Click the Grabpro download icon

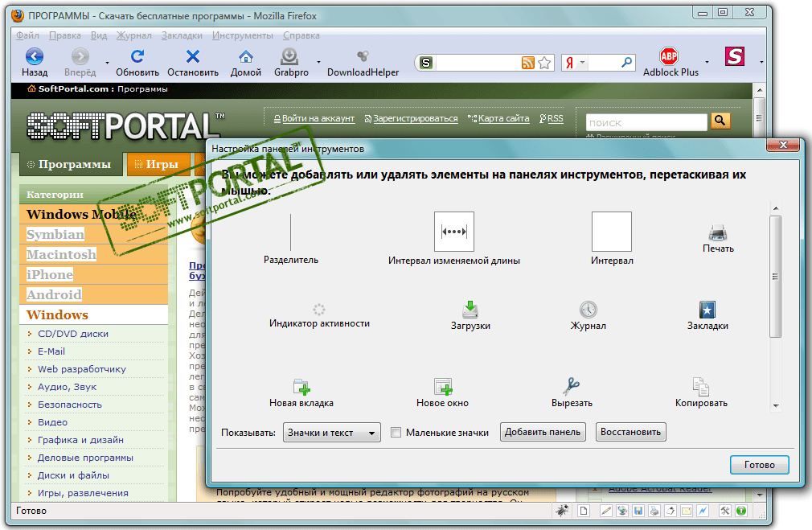click(x=289, y=56)
